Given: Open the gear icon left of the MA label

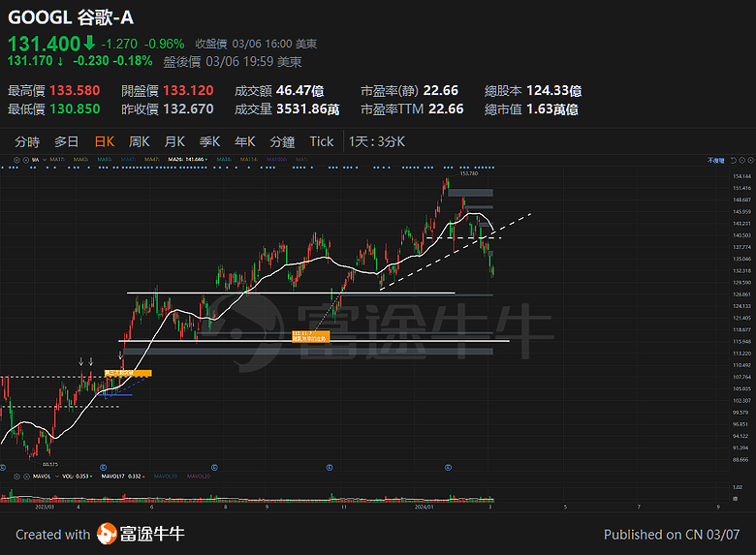Looking at the screenshot, I should point(16,160).
